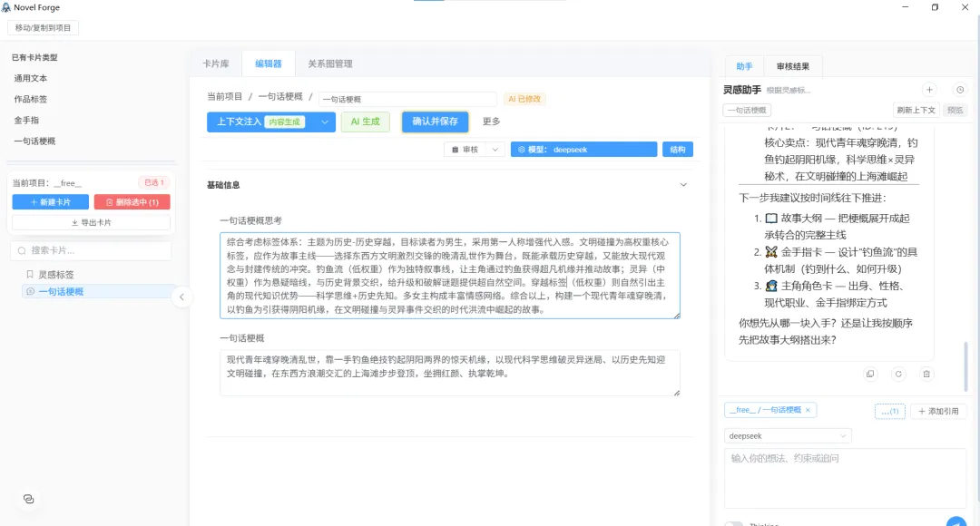The height and width of the screenshot is (526, 980).
Task: Click the 内容生成 tag on 上下文注入
Action: coord(284,122)
